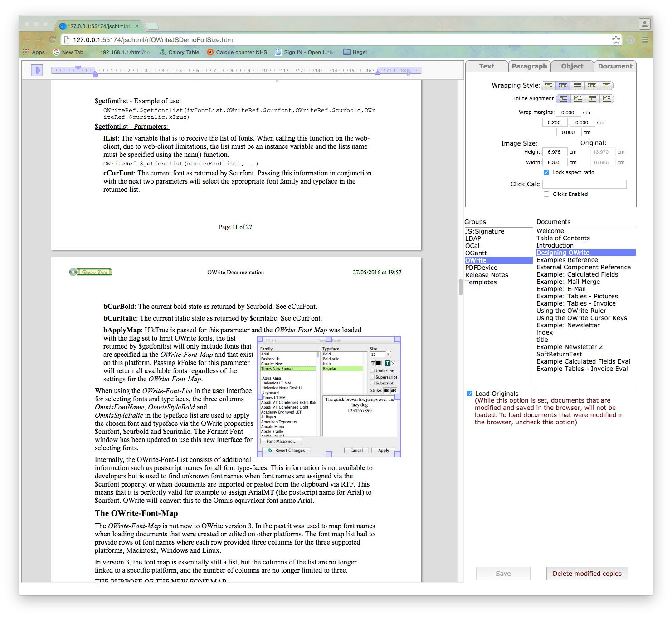Open the Welcome document
The width and height of the screenshot is (672, 618).
(586, 231)
